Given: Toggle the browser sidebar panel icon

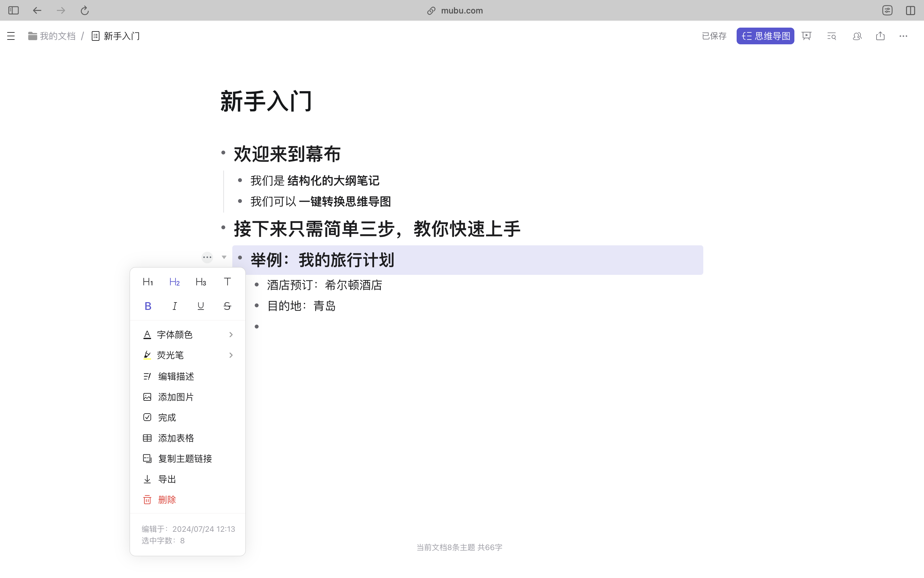Looking at the screenshot, I should (x=13, y=10).
